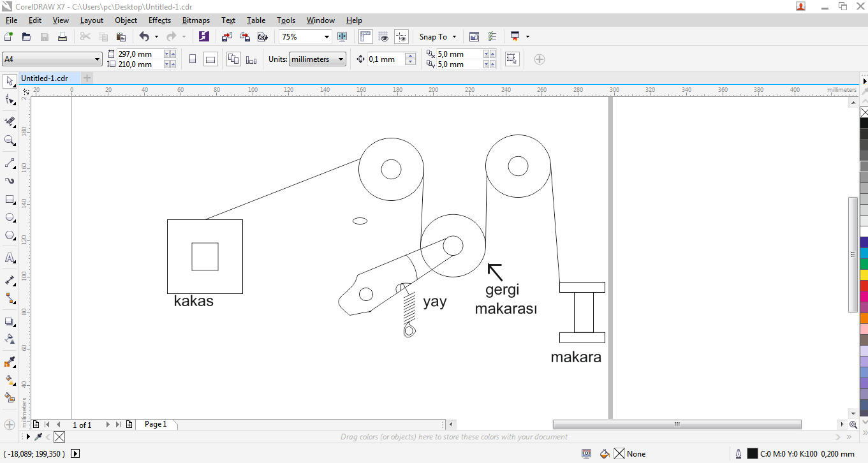Select the Zoom tool
868x463 pixels.
[x=10, y=140]
